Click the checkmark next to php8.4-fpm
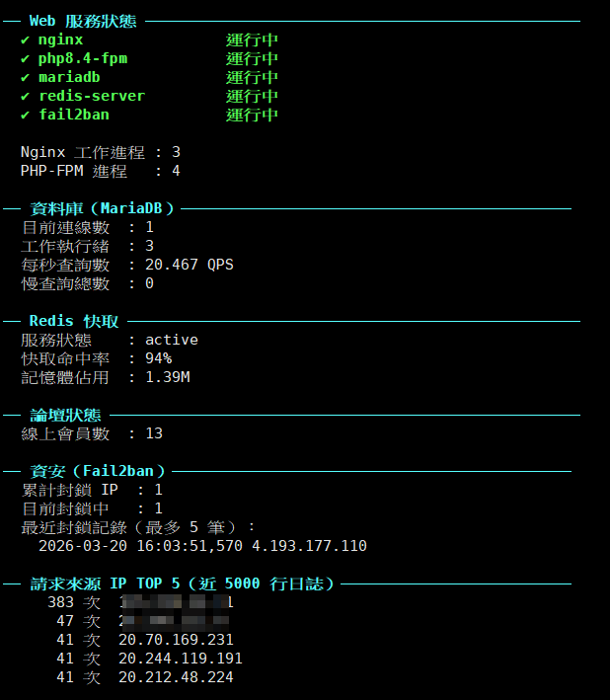 point(25,59)
